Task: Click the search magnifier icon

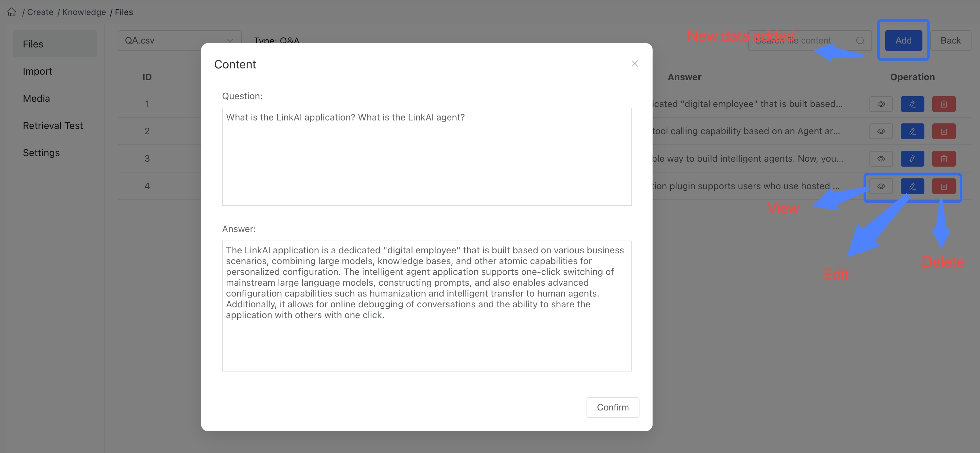Action: point(860,40)
